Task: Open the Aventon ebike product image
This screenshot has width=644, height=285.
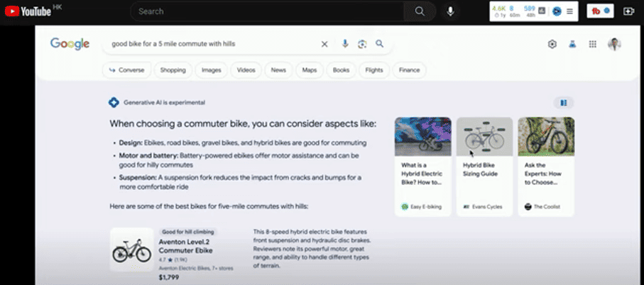Action: pyautogui.click(x=132, y=250)
